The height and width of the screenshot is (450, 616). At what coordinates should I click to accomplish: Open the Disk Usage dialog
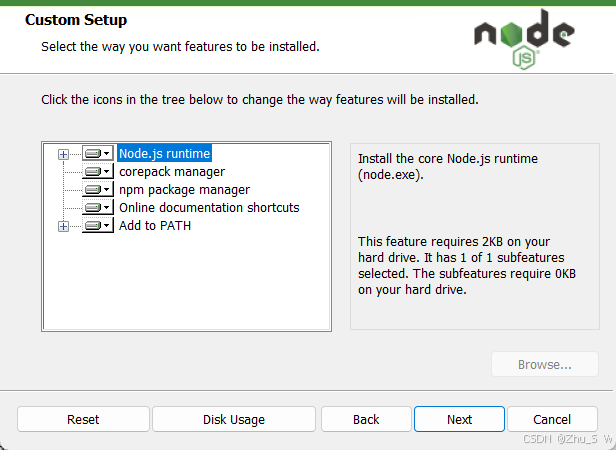234,419
